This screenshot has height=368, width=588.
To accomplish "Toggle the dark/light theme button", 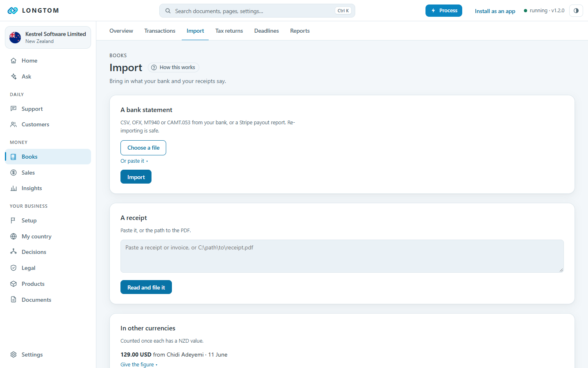I will pos(576,11).
